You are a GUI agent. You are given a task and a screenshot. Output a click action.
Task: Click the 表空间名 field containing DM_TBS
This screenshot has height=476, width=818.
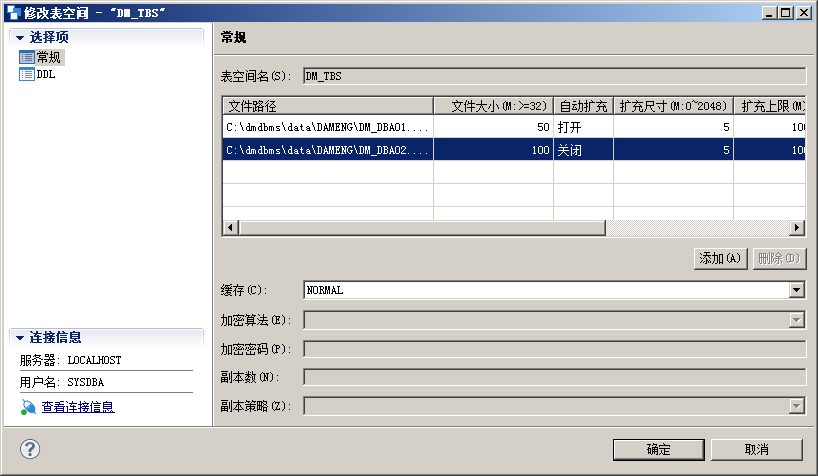[555, 76]
